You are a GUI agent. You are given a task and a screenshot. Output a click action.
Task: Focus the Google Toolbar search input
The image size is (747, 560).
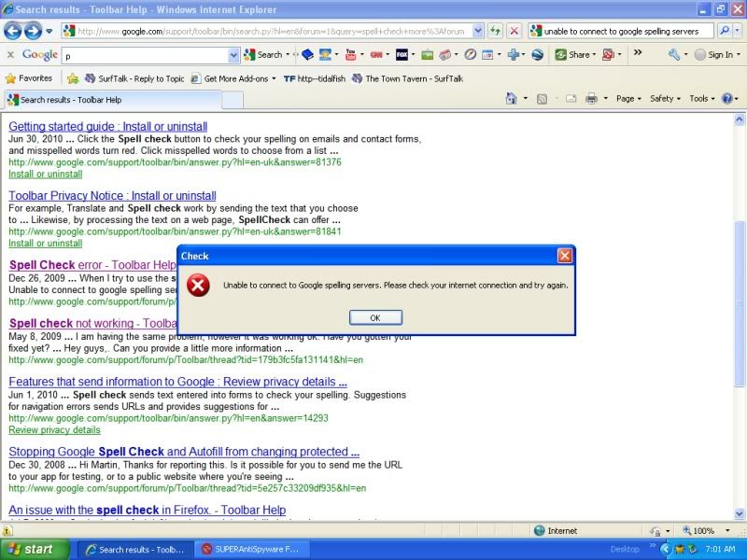coord(146,55)
